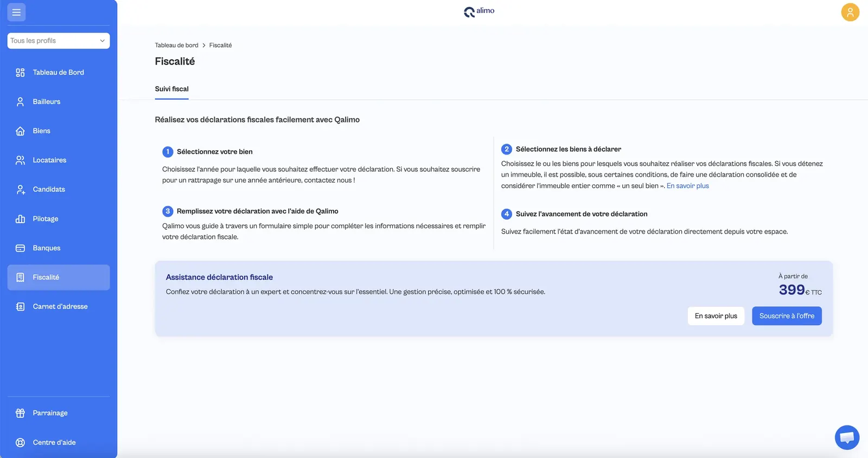Click the Centre d'aide lifebuoy icon

[x=20, y=442]
